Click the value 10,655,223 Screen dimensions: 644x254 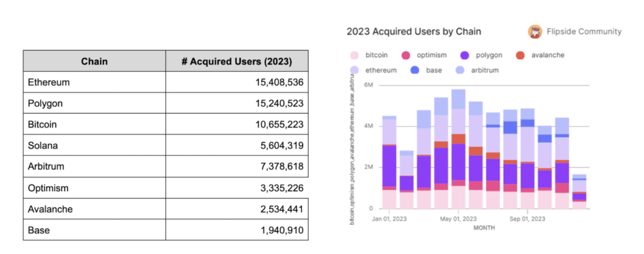coord(279,124)
